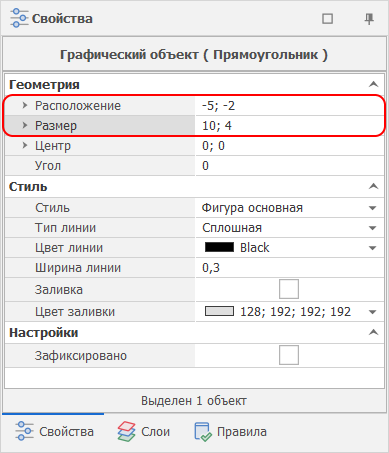Toggle the Заливка checkbox

click(289, 289)
